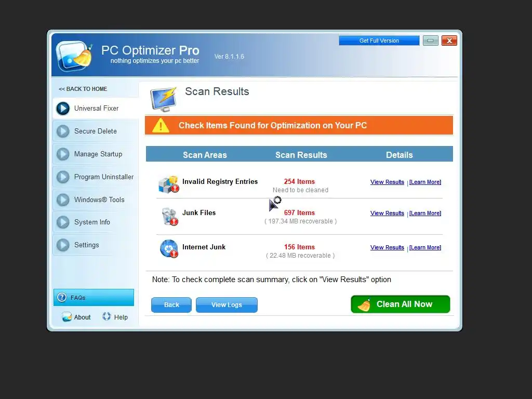Open Settings from the sidebar

96,245
